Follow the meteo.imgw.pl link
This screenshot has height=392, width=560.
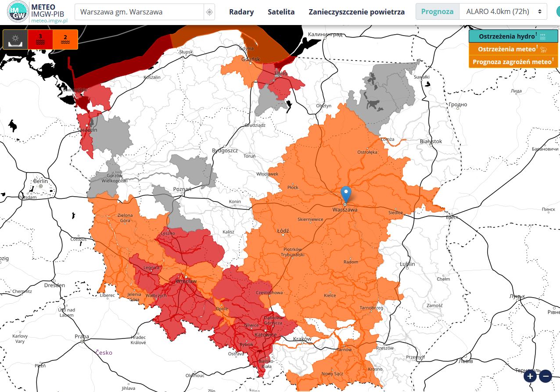[48, 21]
